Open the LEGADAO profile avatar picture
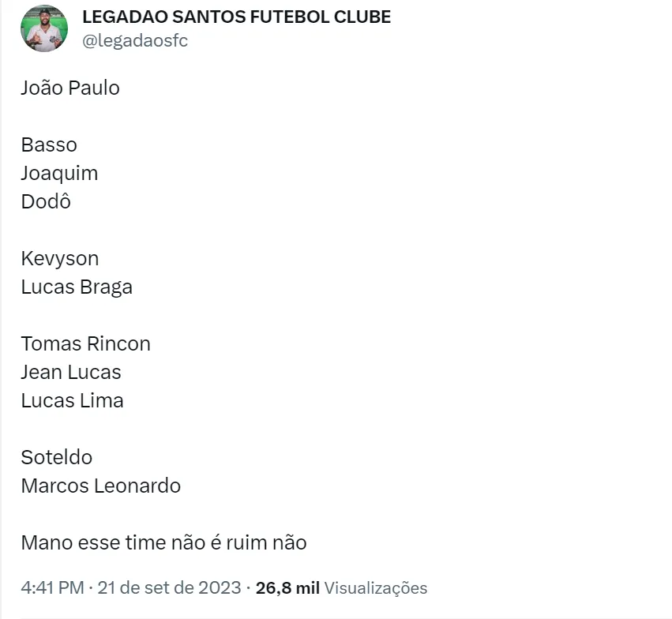Image resolution: width=672 pixels, height=619 pixels. pyautogui.click(x=44, y=28)
